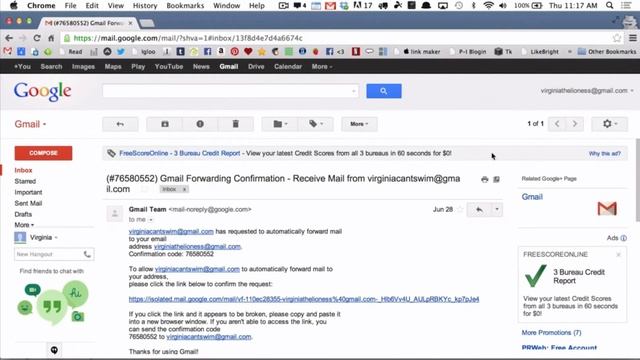Open the Labels tag dropdown
The image size is (640, 360).
(316, 124)
